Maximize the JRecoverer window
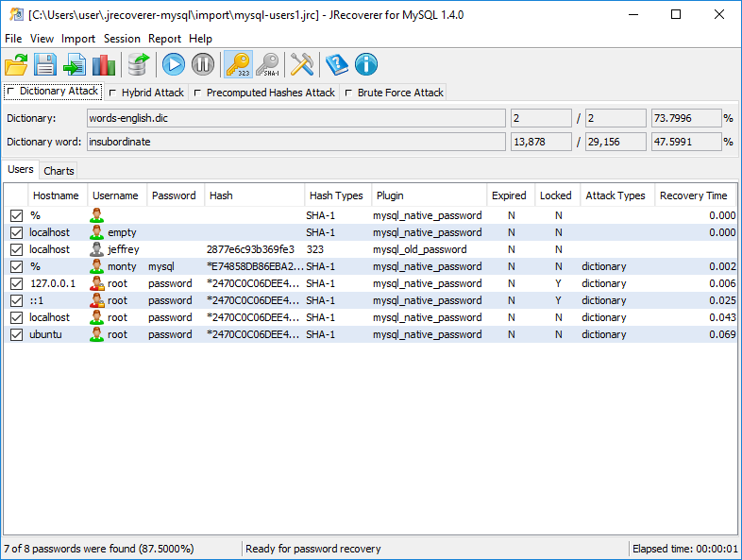 (x=676, y=15)
